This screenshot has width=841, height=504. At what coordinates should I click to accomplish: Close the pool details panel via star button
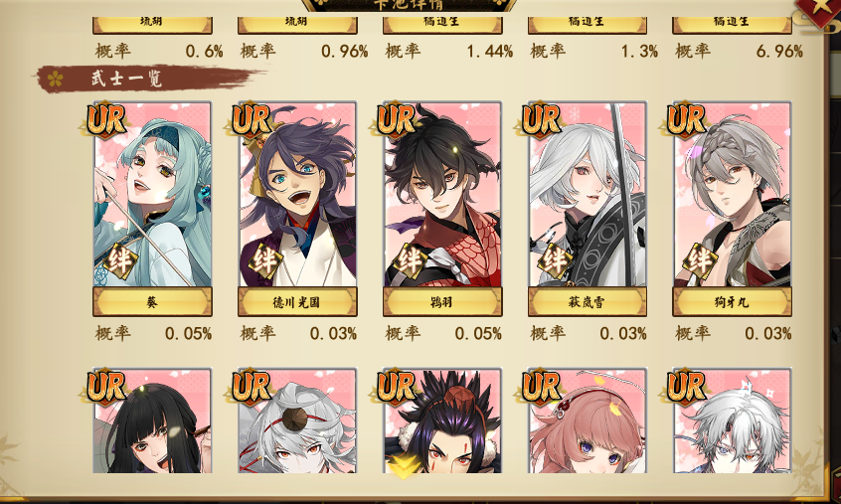[818, 12]
